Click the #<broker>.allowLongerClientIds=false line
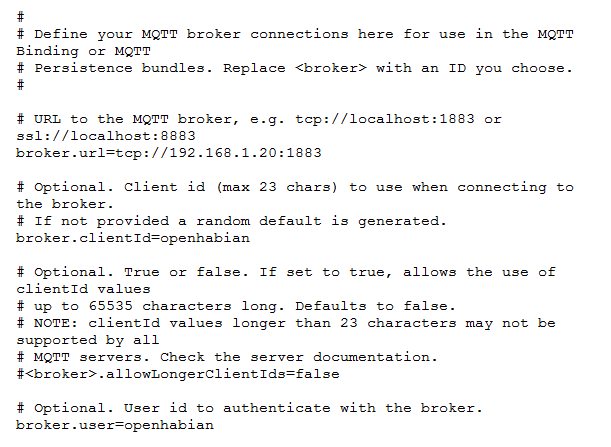The height and width of the screenshot is (447, 611). tap(178, 374)
